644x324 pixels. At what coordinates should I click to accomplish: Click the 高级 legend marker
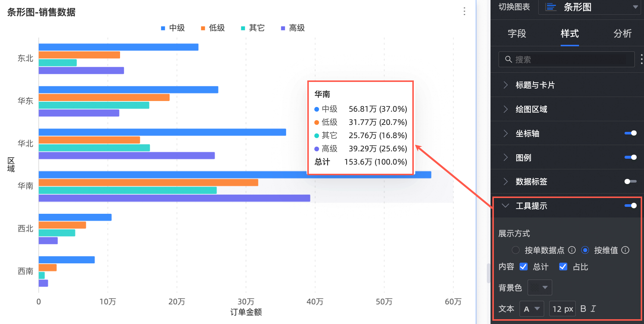283,28
